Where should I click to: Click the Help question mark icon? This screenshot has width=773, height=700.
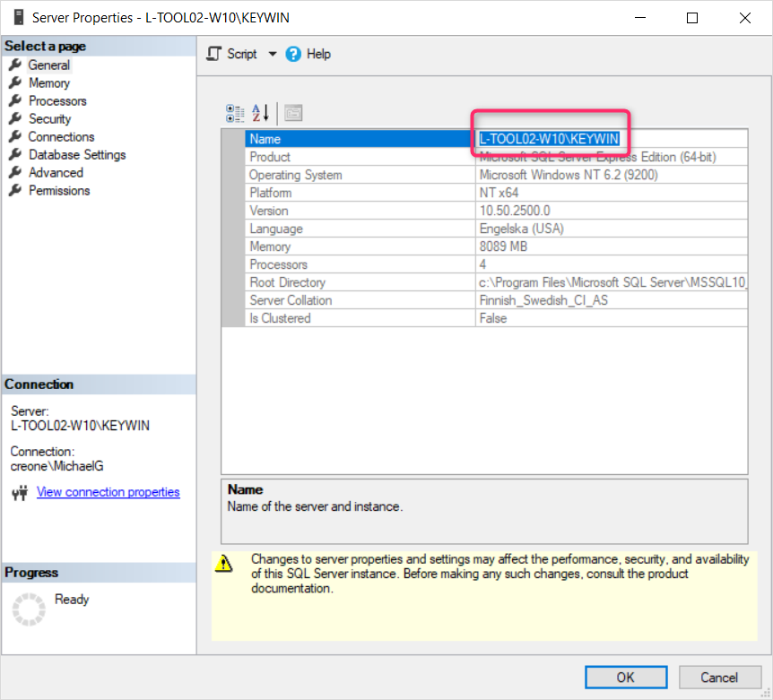point(293,54)
